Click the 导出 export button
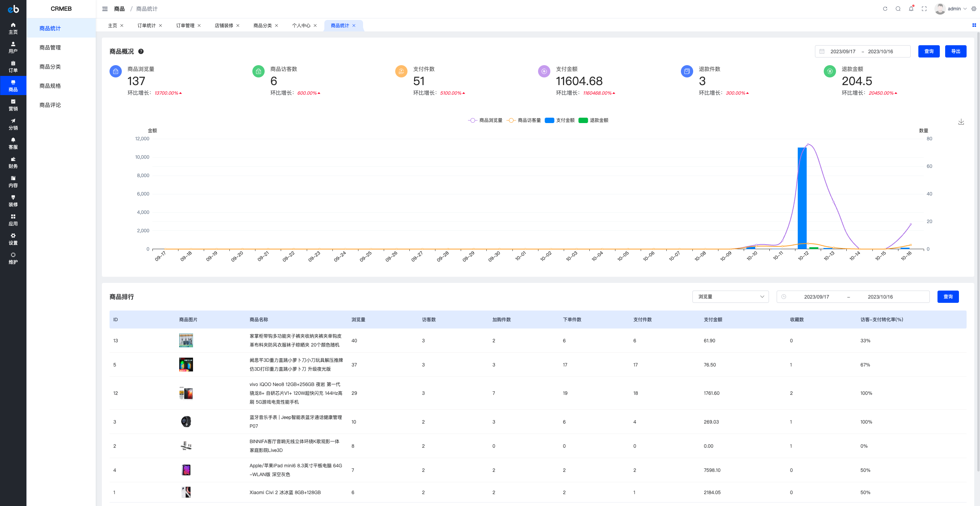 [x=955, y=51]
